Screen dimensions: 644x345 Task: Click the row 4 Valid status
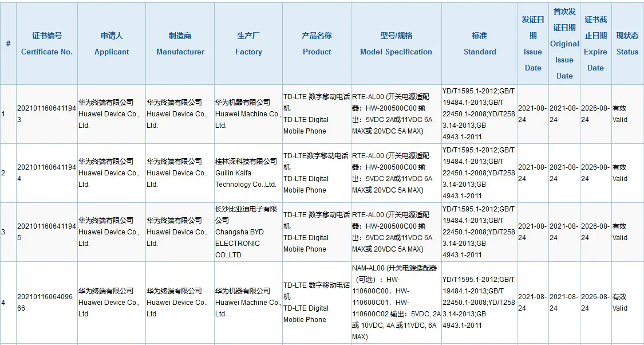click(627, 302)
